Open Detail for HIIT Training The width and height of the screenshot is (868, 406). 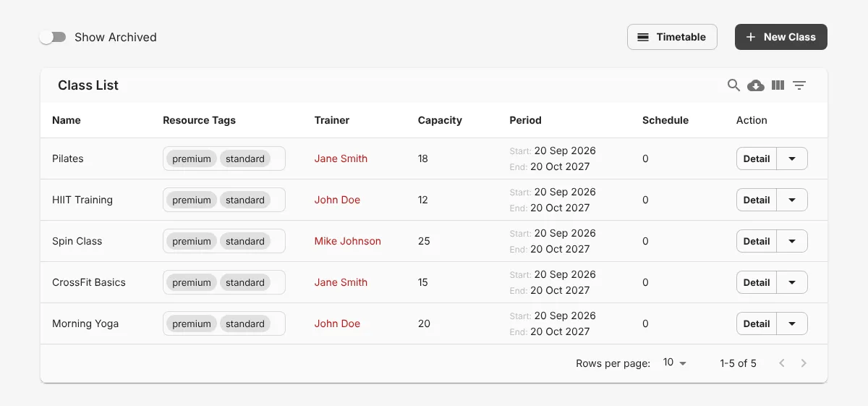pos(757,200)
